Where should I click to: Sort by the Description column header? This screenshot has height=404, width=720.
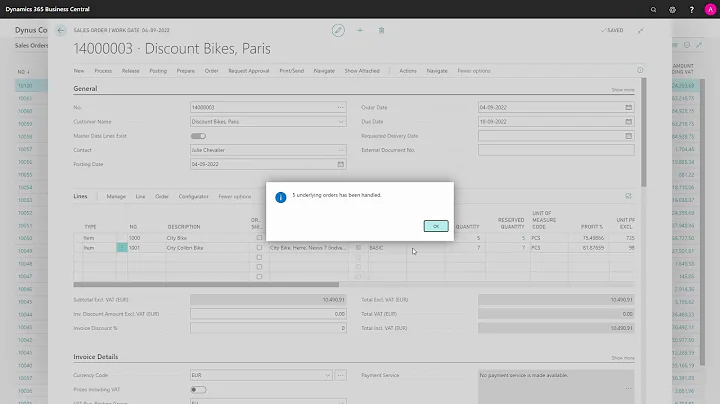pos(184,227)
